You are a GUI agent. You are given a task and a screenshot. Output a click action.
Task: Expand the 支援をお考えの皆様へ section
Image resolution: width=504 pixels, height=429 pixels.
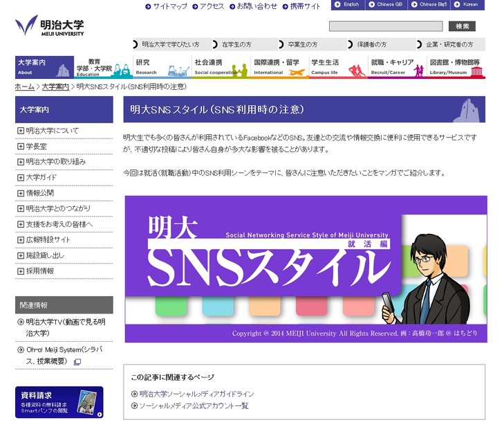point(21,224)
